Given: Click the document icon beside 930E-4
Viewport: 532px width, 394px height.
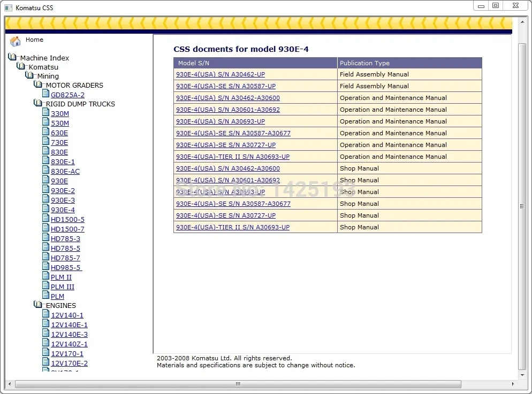Looking at the screenshot, I should [47, 210].
